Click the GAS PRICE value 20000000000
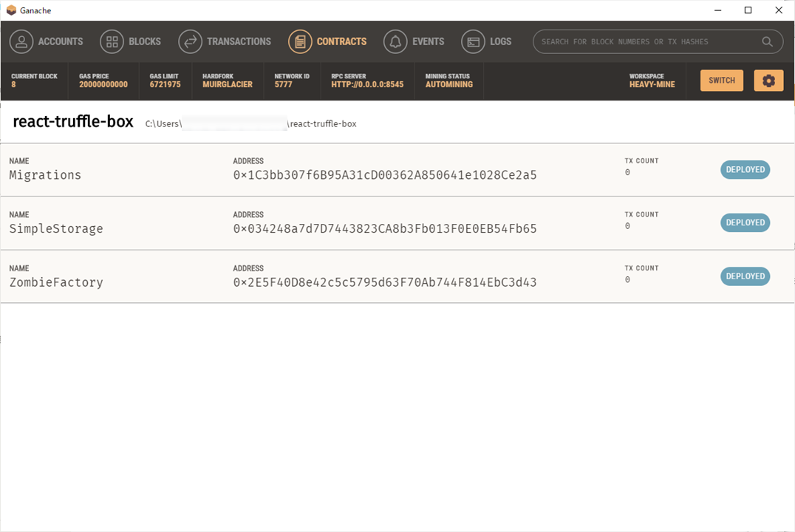The image size is (795, 532). pos(103,85)
